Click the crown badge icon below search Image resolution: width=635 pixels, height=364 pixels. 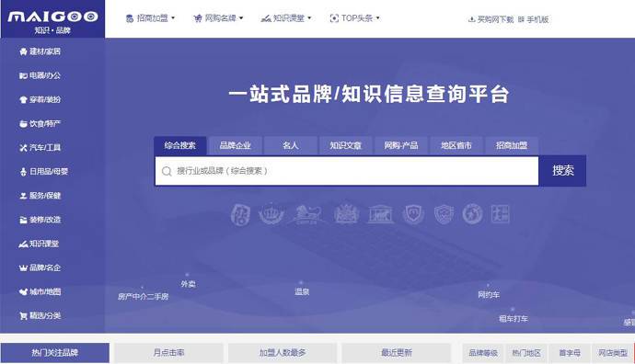point(271,214)
